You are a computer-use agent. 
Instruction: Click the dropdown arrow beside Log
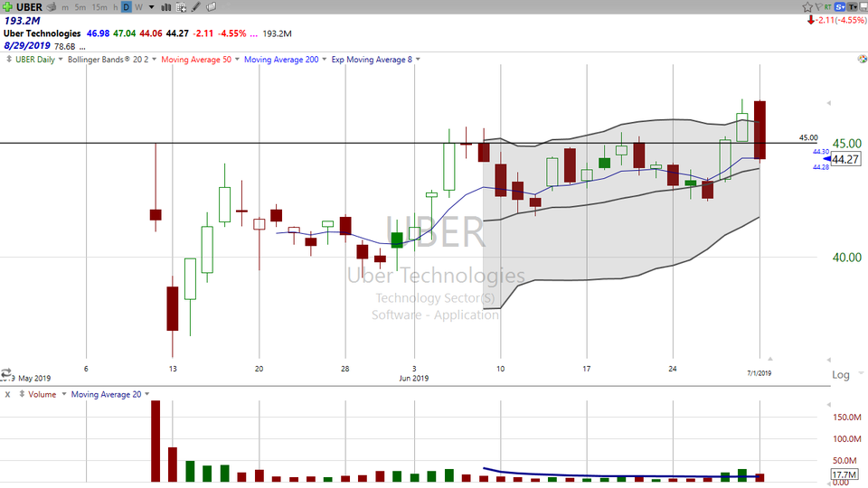point(860,373)
